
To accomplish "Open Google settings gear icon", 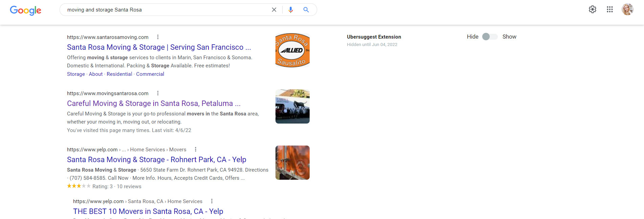I will (593, 9).
